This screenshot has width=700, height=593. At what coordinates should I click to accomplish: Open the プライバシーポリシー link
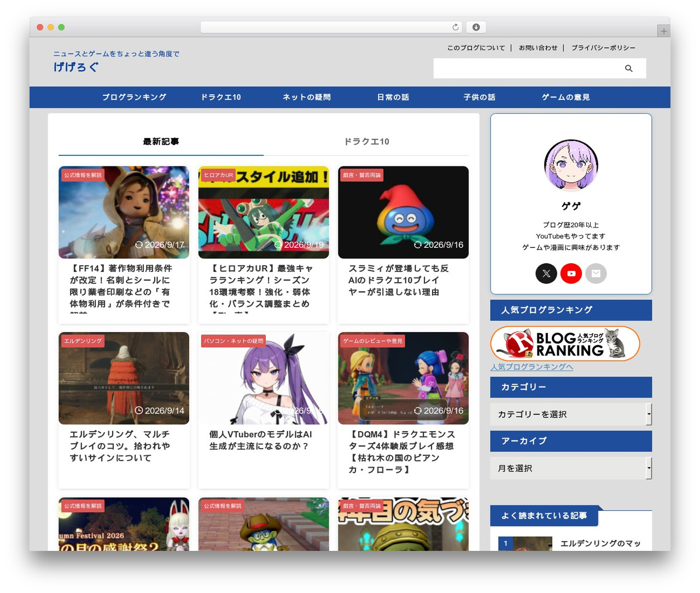[x=603, y=48]
